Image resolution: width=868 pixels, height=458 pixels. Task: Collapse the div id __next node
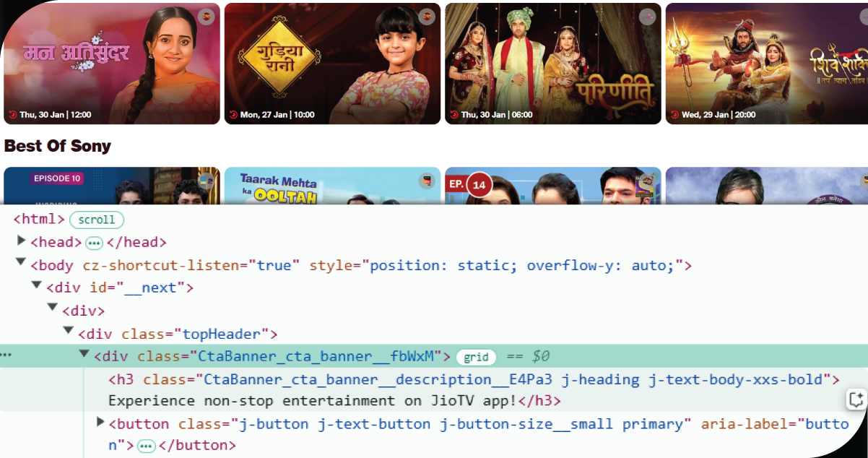coord(37,286)
